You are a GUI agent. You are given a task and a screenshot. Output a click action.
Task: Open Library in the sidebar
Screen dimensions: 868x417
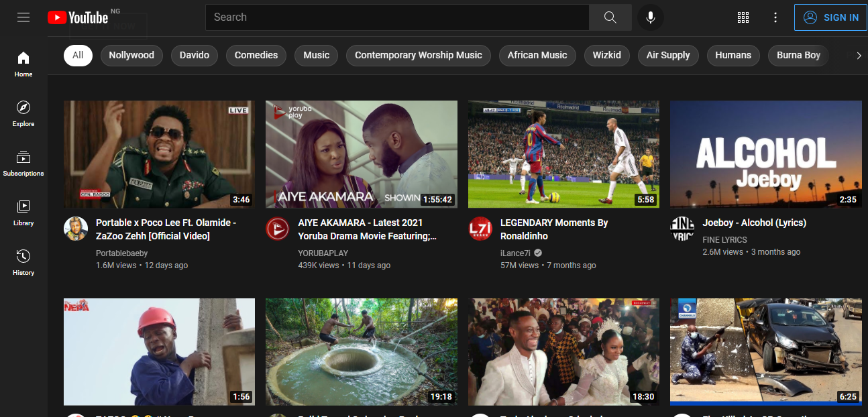click(x=23, y=213)
